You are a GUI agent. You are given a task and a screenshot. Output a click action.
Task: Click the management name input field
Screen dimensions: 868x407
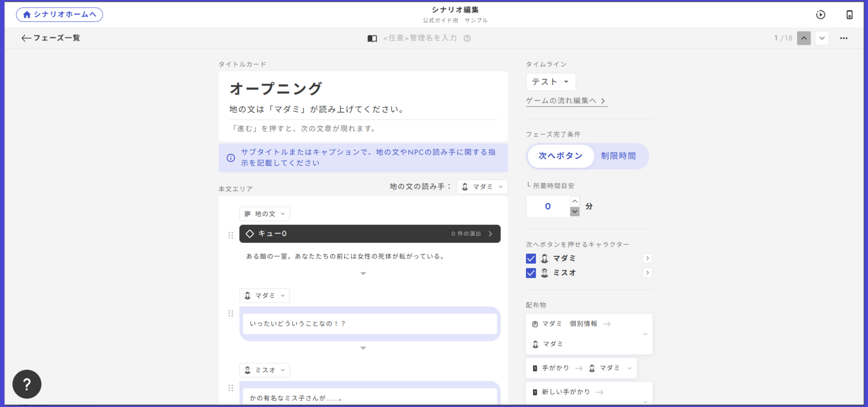420,38
